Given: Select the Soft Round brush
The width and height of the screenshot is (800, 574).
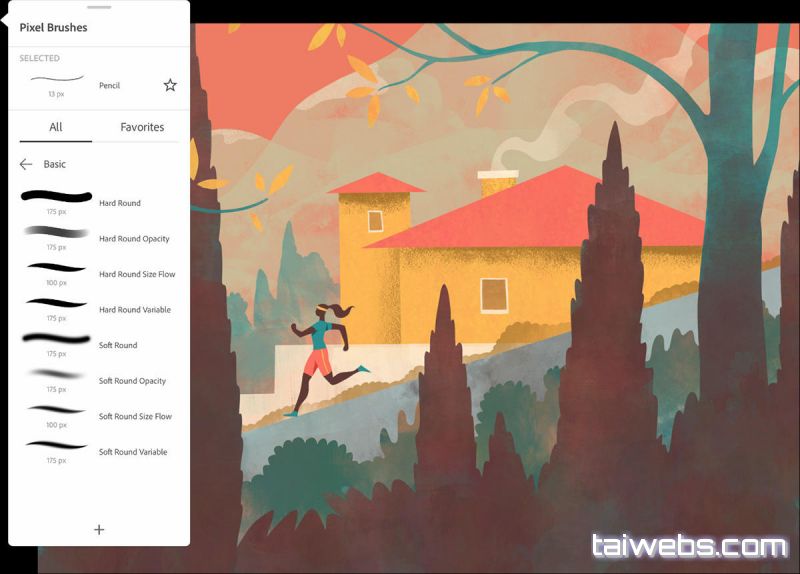Looking at the screenshot, I should click(118, 345).
